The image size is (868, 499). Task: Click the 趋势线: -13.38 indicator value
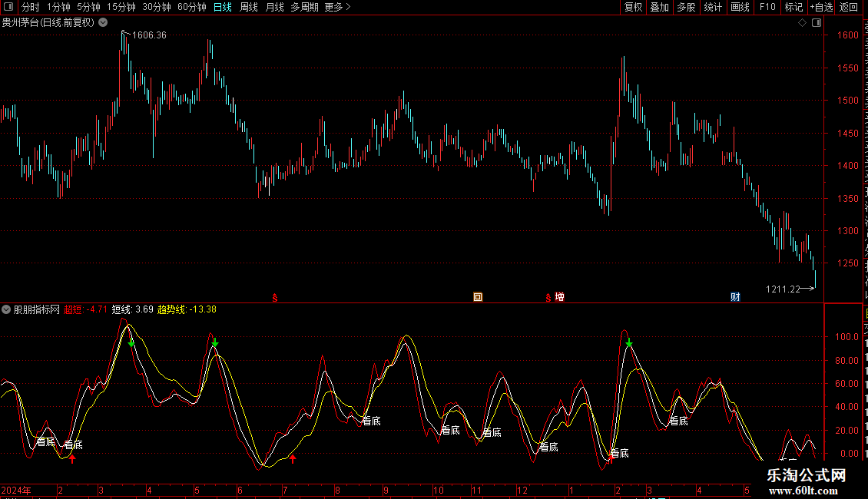[187, 310]
